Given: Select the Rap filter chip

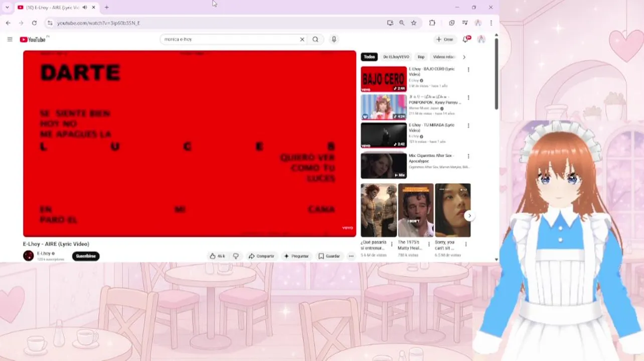Looking at the screenshot, I should pyautogui.click(x=421, y=57).
